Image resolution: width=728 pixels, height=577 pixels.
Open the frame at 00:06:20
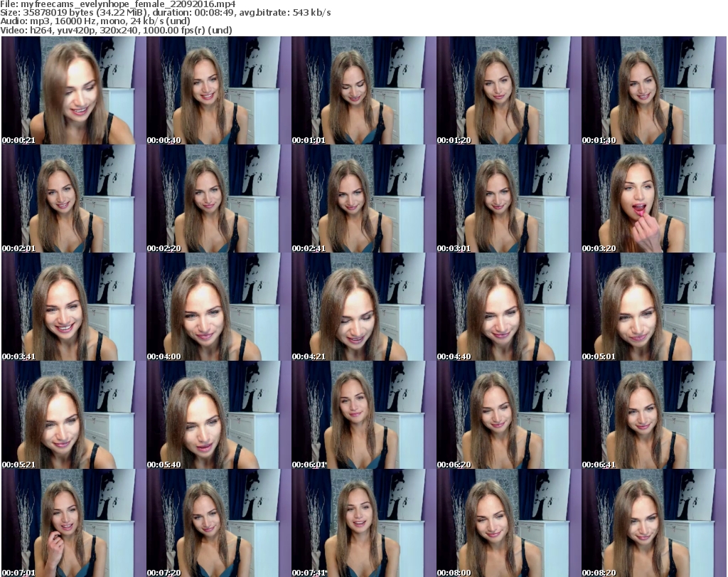508,415
